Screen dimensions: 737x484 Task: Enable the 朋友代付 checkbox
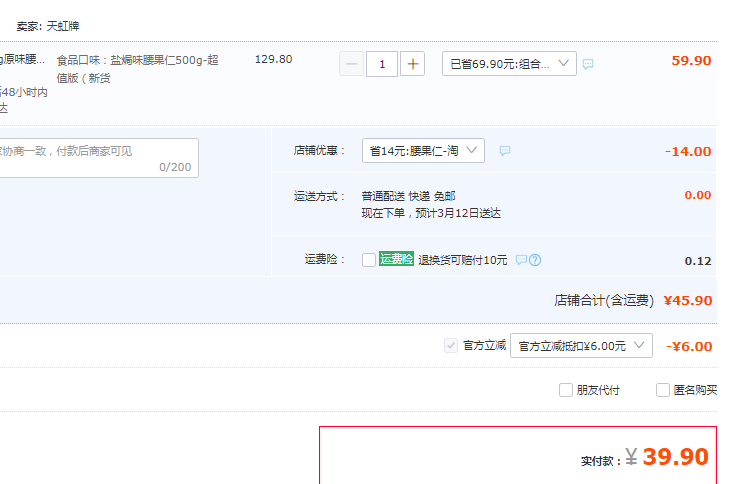566,390
